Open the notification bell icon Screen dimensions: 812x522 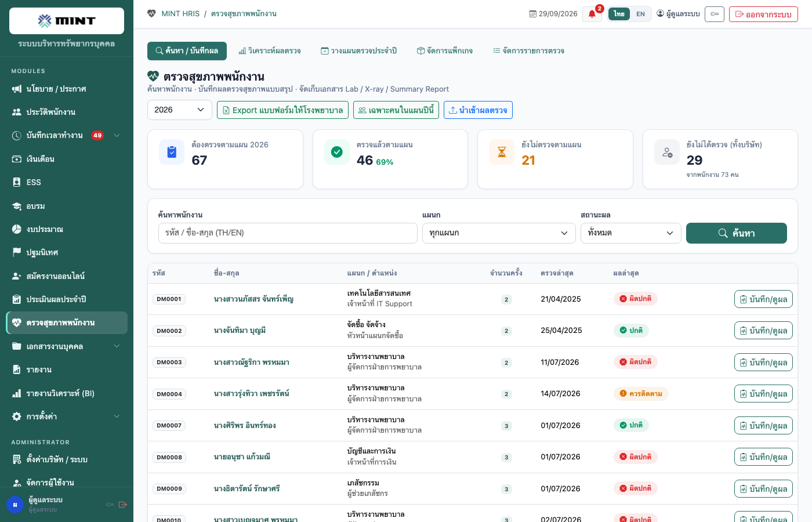tap(592, 14)
